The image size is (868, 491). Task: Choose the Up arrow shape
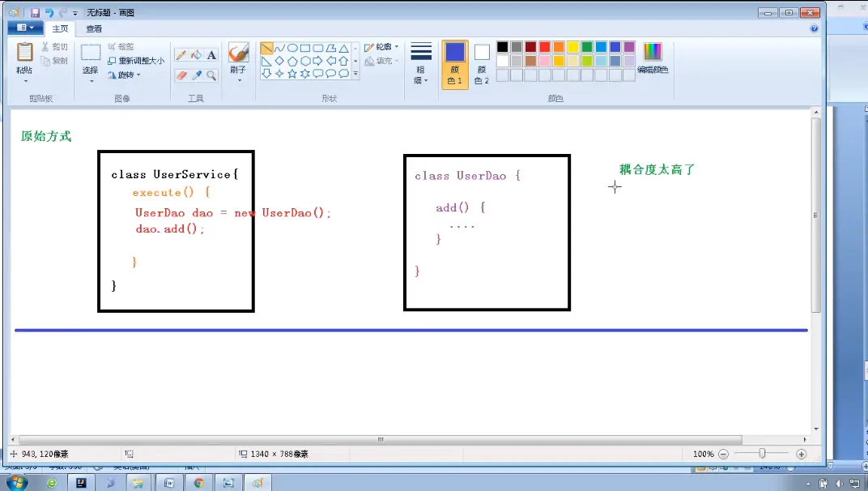[x=344, y=61]
